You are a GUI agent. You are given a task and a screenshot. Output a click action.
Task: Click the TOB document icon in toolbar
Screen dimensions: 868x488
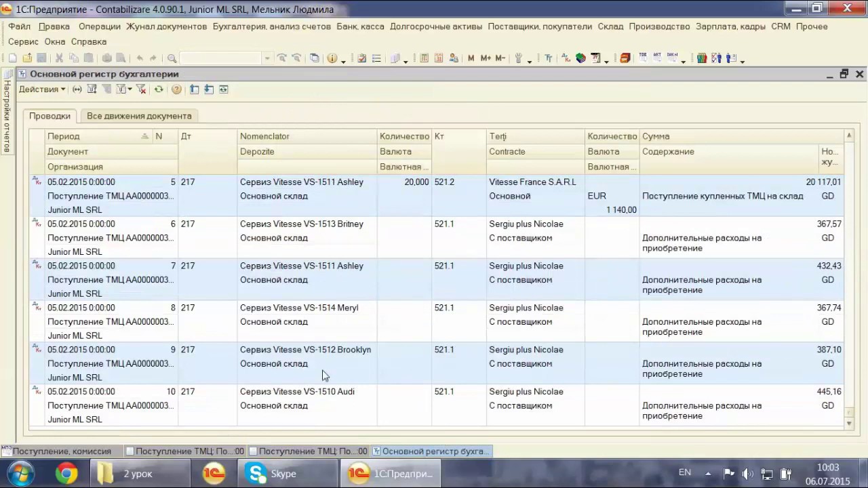[x=643, y=58]
